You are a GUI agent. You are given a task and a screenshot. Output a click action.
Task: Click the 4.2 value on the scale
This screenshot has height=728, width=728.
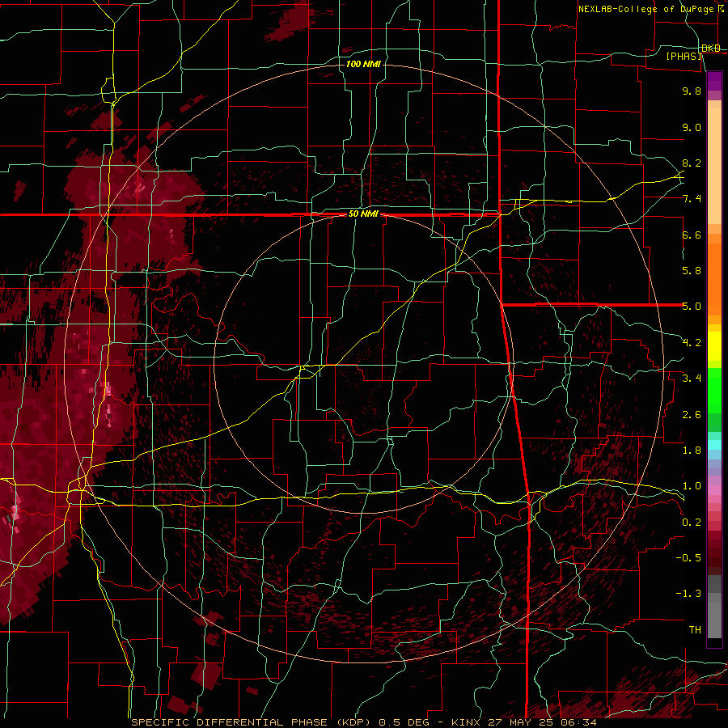(x=692, y=343)
